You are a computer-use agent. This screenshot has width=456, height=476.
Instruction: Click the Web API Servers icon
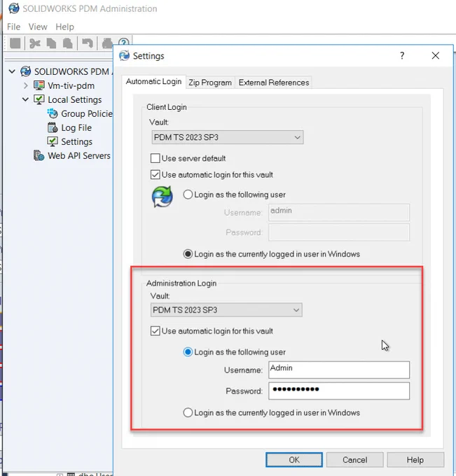pyautogui.click(x=39, y=155)
